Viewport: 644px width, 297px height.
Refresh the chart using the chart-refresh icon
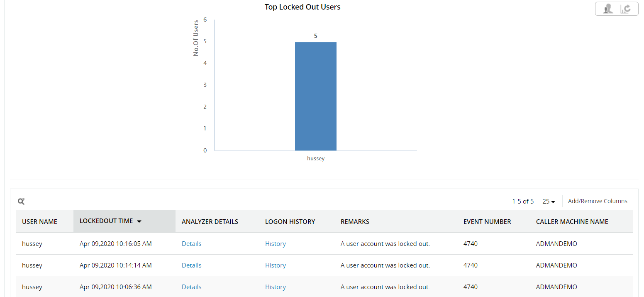pyautogui.click(x=626, y=8)
